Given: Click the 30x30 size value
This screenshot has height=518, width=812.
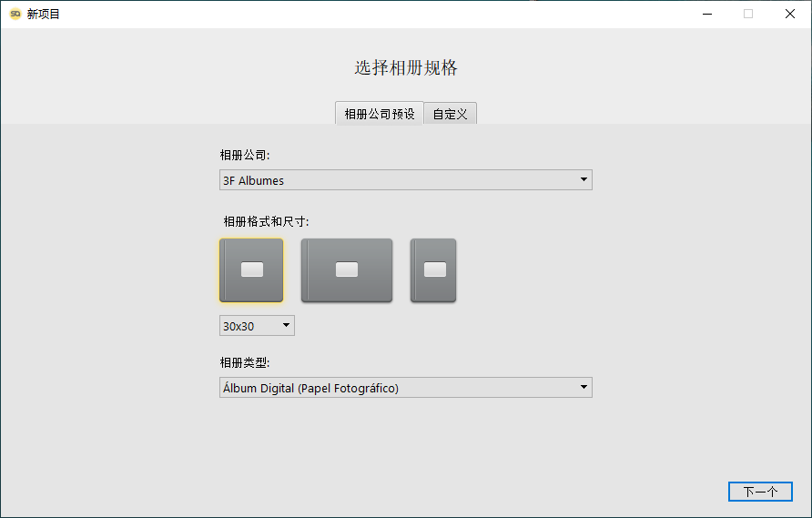Looking at the screenshot, I should (239, 326).
